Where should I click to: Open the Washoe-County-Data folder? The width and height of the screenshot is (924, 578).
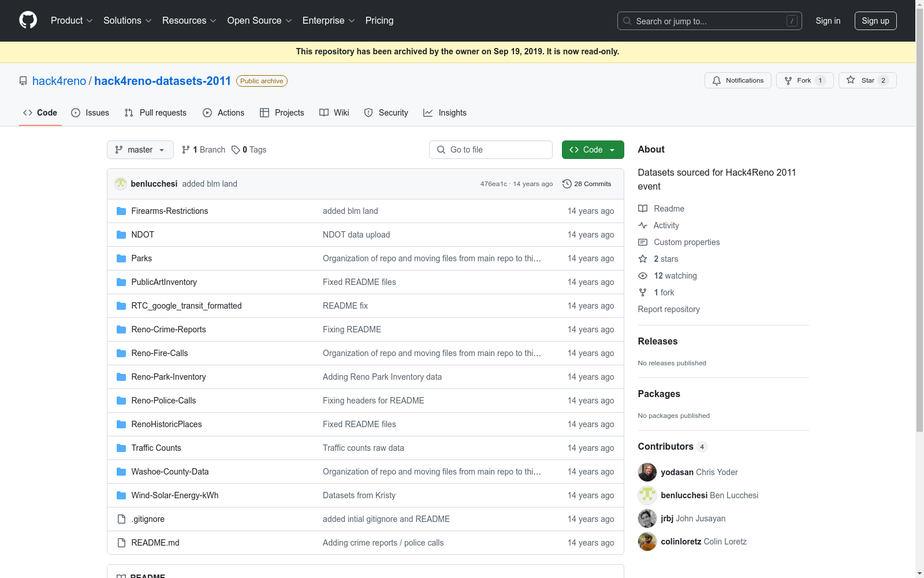(170, 472)
